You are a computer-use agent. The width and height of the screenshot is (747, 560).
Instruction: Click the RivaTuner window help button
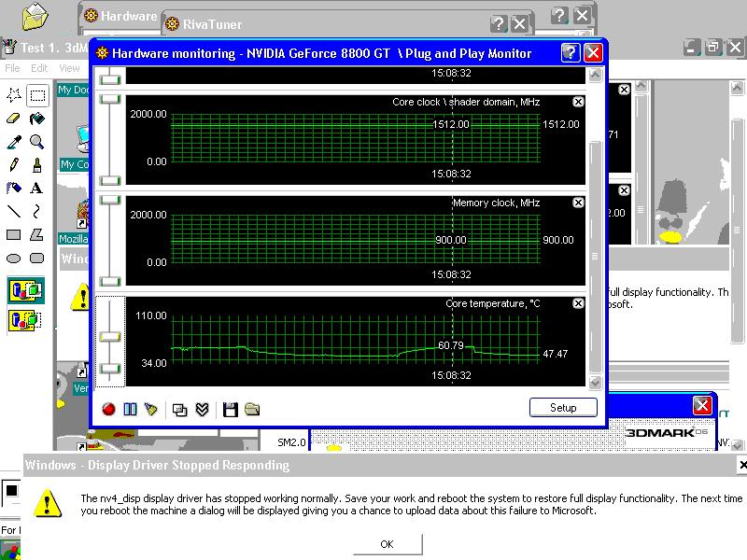point(499,24)
